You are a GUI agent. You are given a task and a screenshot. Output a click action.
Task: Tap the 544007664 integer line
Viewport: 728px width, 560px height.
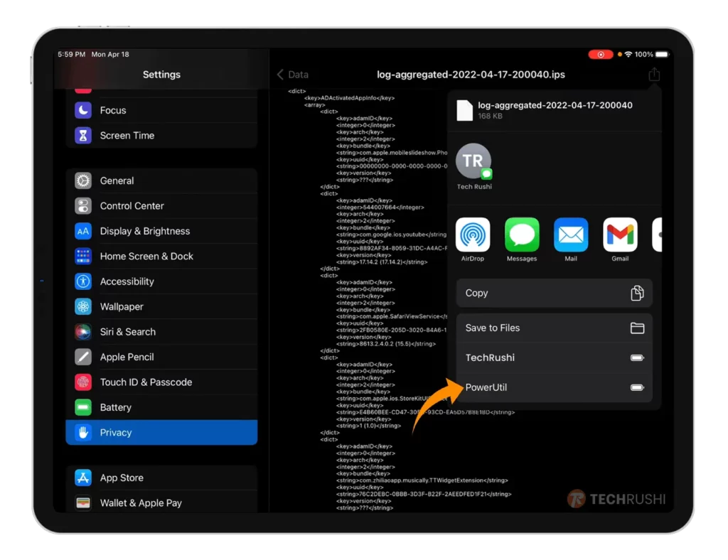[380, 207]
